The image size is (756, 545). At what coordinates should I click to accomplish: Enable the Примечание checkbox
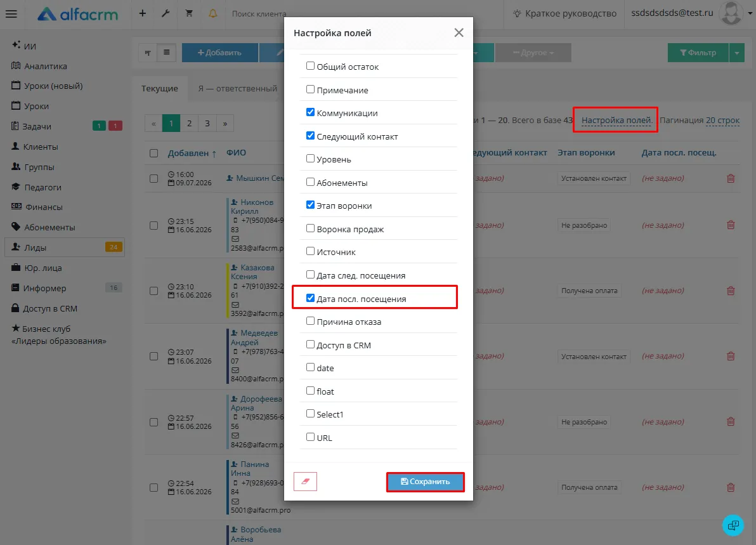point(311,89)
